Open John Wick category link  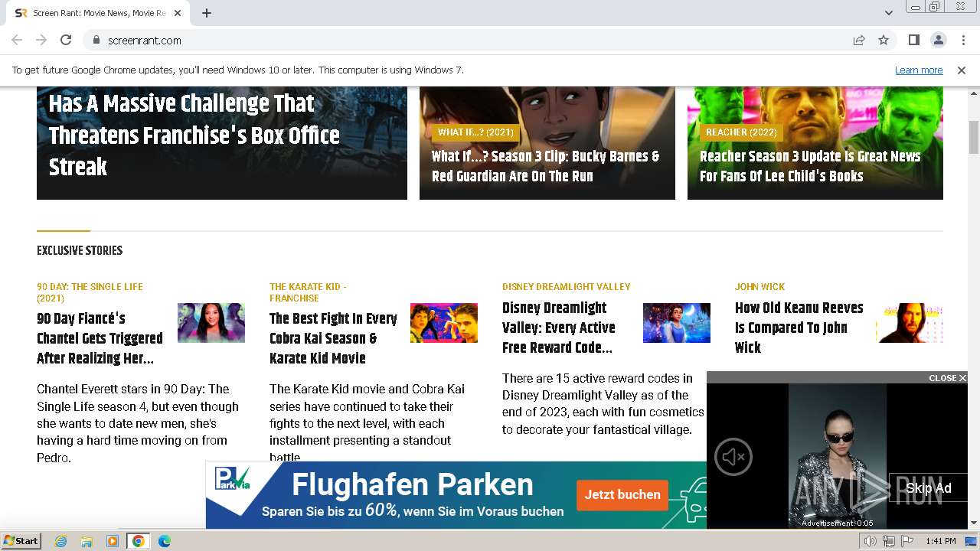[x=759, y=286]
